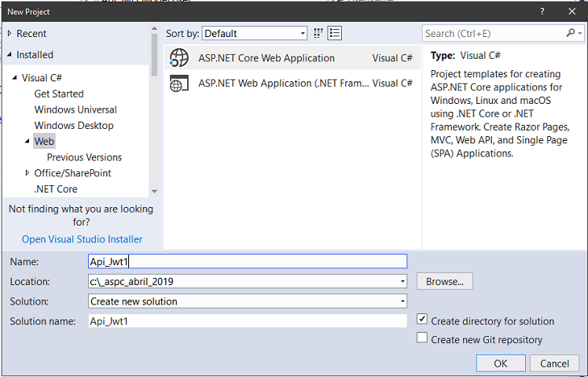The image size is (588, 377).
Task: Click the category tree scrollbar thumb
Action: coord(154,55)
